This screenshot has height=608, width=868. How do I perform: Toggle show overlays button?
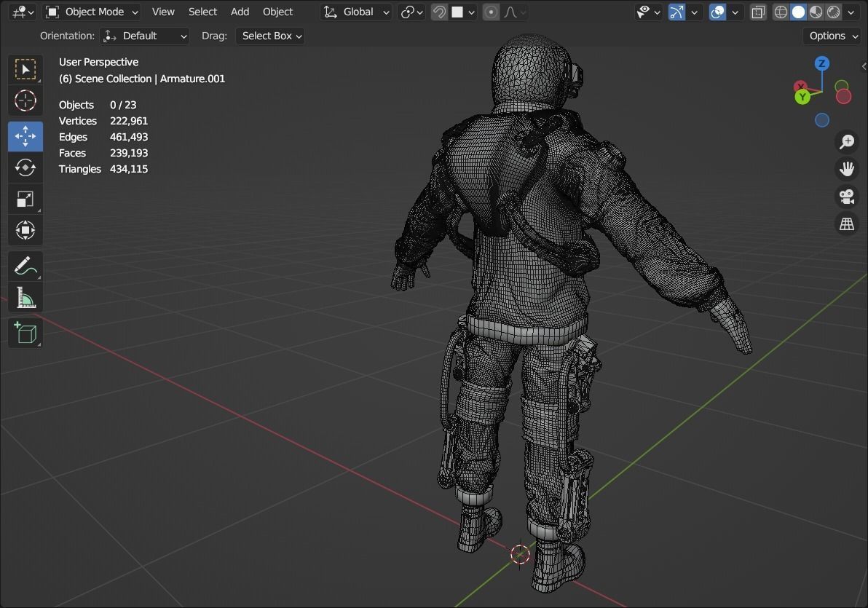[x=717, y=12]
